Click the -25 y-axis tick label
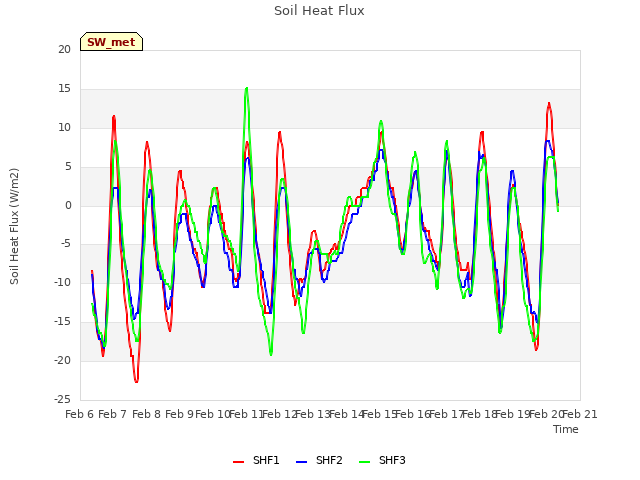The height and width of the screenshot is (480, 640). click(x=62, y=399)
